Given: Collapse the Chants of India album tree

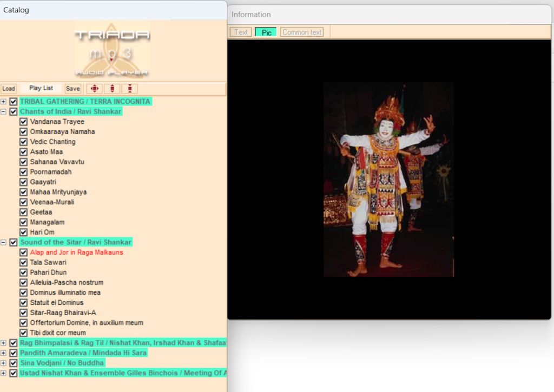Looking at the screenshot, I should point(3,111).
